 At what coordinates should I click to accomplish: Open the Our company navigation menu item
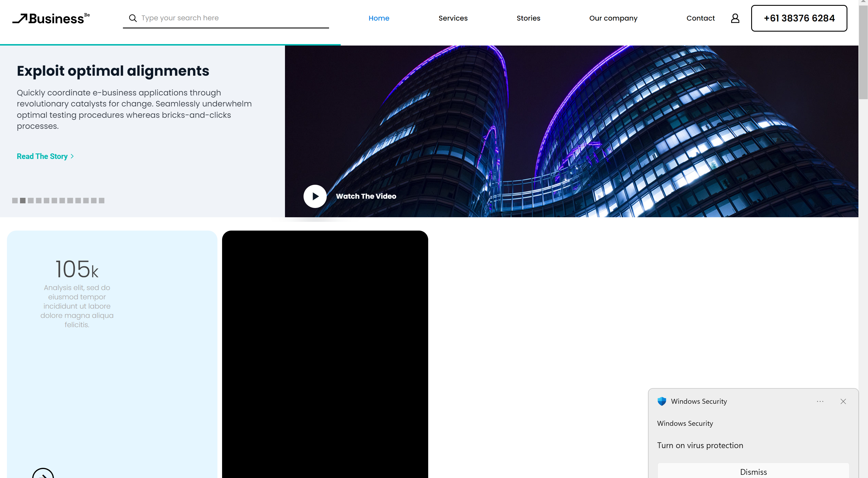point(613,18)
